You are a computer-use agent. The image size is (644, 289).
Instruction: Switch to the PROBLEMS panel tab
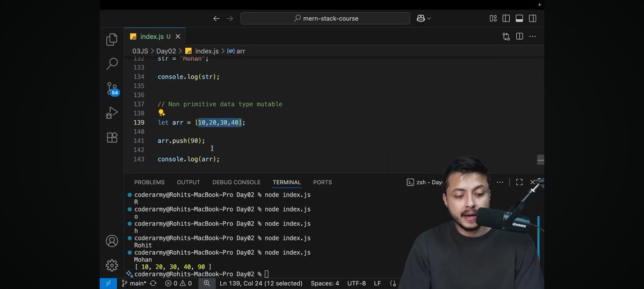pos(149,182)
